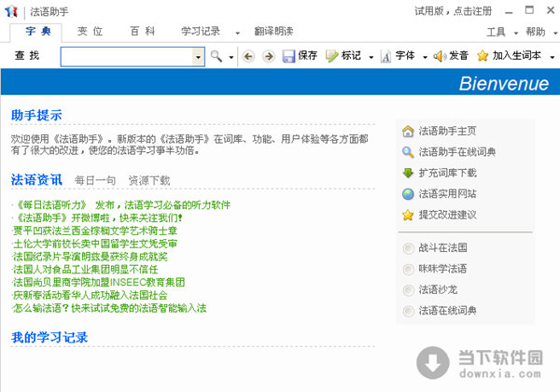Open 法国纪录片导演朗兹曼 news link

pyautogui.click(x=90, y=257)
